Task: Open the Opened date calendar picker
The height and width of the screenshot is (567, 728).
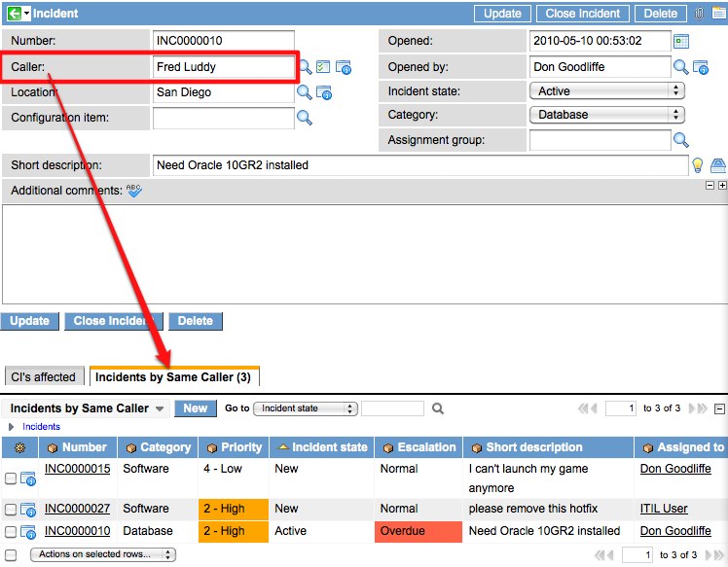Action: coord(681,41)
